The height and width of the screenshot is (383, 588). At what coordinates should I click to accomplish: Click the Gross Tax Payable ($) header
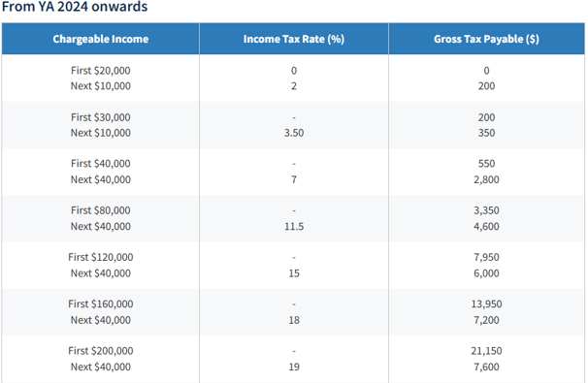tap(486, 39)
